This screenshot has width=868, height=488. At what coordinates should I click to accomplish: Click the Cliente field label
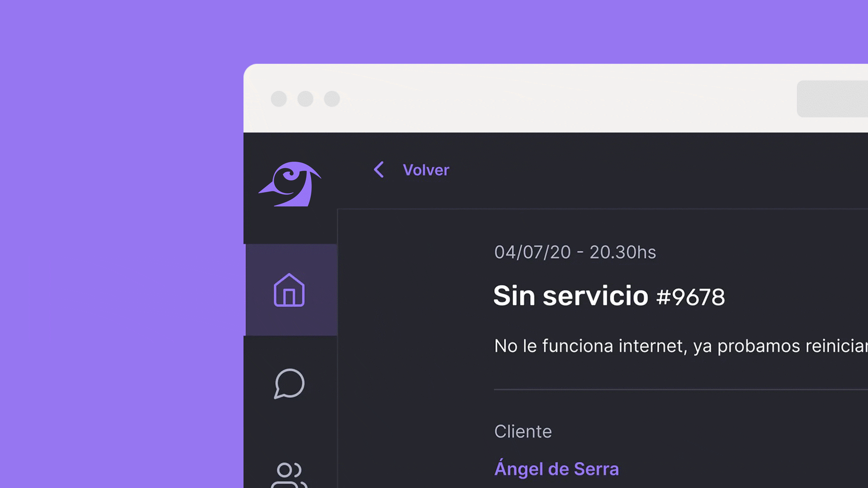[523, 432]
